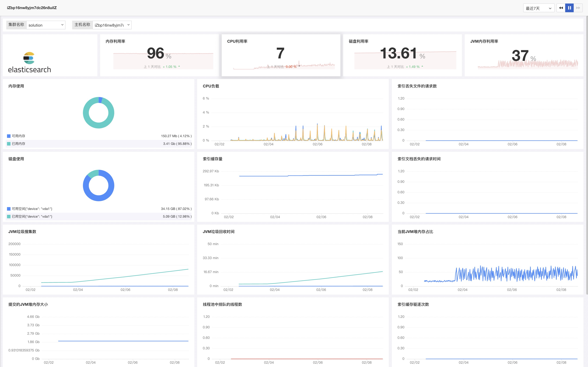Toggle the 已用内存 legend entry

click(x=18, y=144)
